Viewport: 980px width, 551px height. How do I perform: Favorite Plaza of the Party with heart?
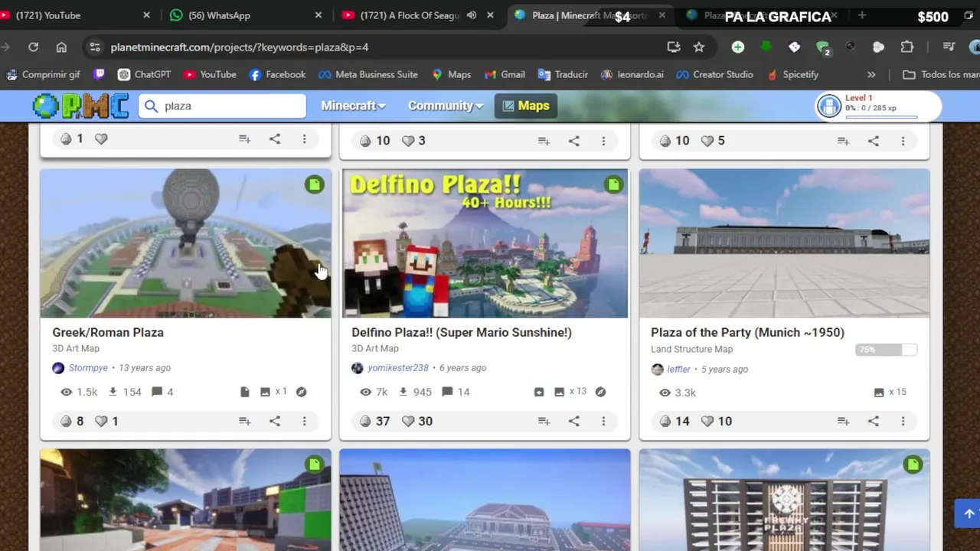point(707,421)
